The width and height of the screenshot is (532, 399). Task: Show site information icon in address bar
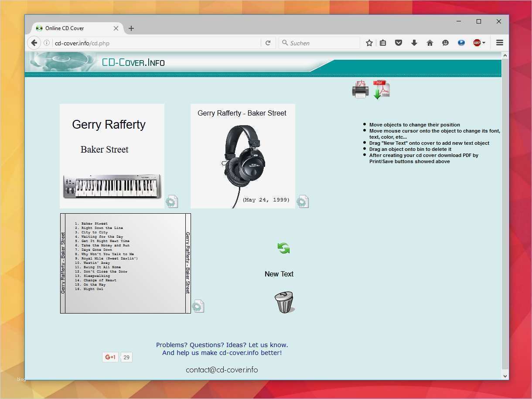(x=47, y=43)
